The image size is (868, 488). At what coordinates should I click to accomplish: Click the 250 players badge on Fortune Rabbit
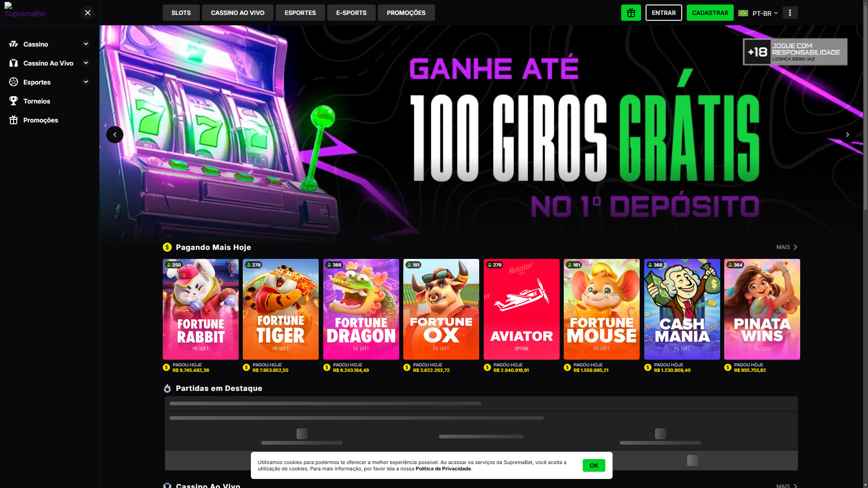tap(174, 265)
